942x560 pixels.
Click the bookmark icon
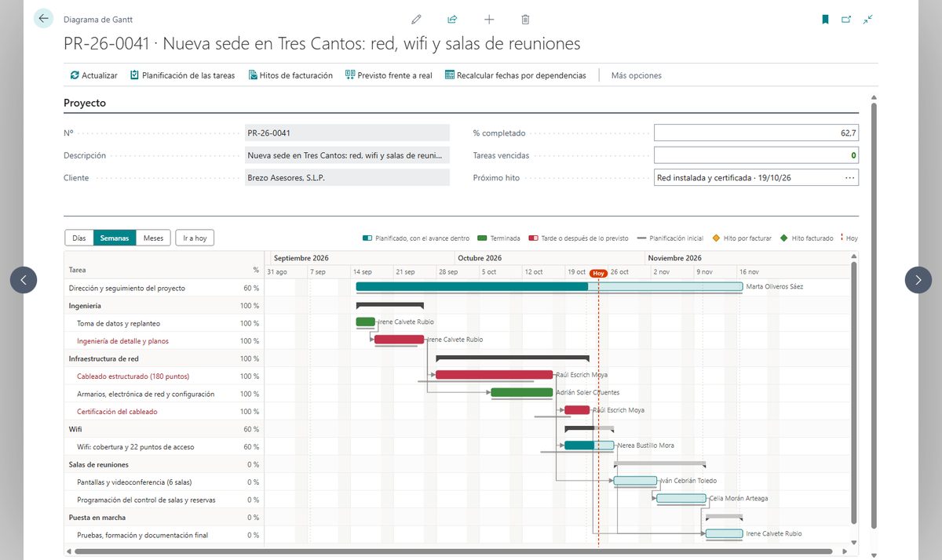click(x=825, y=20)
